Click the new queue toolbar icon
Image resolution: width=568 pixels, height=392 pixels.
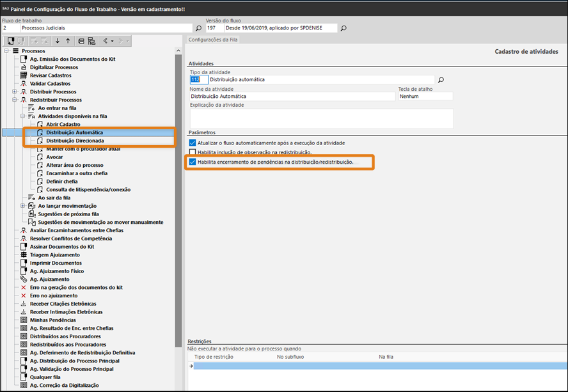click(11, 41)
